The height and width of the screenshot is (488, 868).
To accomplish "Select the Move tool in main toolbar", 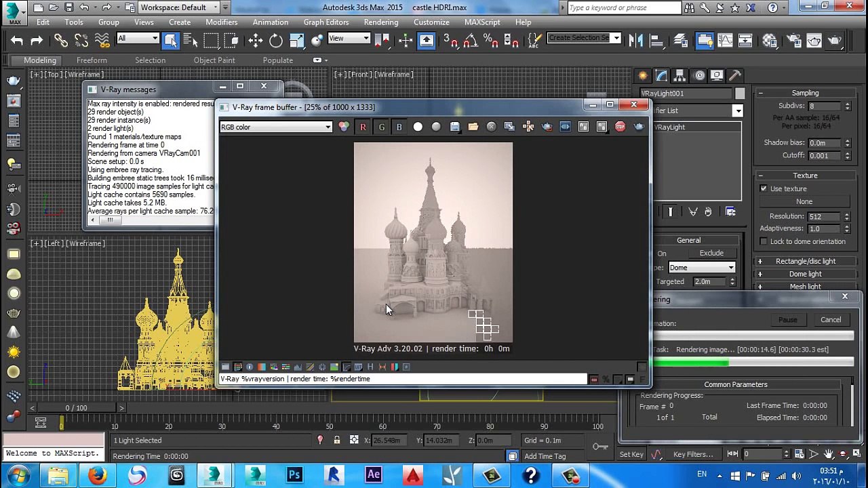I will pos(255,41).
